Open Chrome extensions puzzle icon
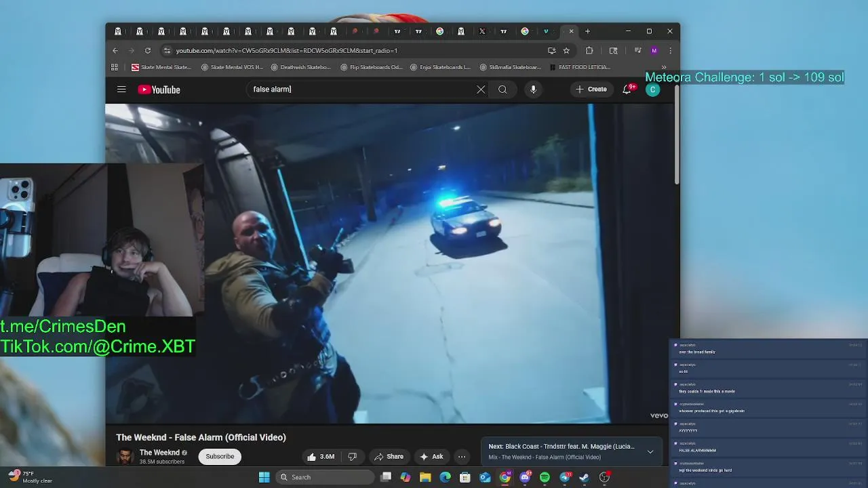 pos(589,50)
